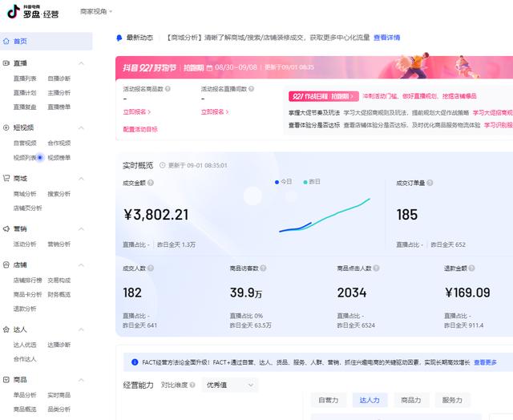Click the 达人 person icon in sidebar
This screenshot has width=513, height=420.
[x=6, y=329]
